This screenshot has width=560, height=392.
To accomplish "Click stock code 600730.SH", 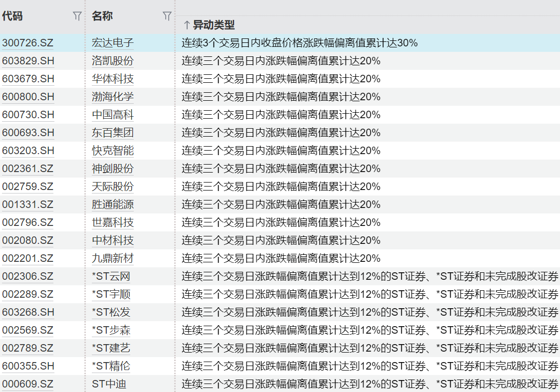I will (x=28, y=115).
